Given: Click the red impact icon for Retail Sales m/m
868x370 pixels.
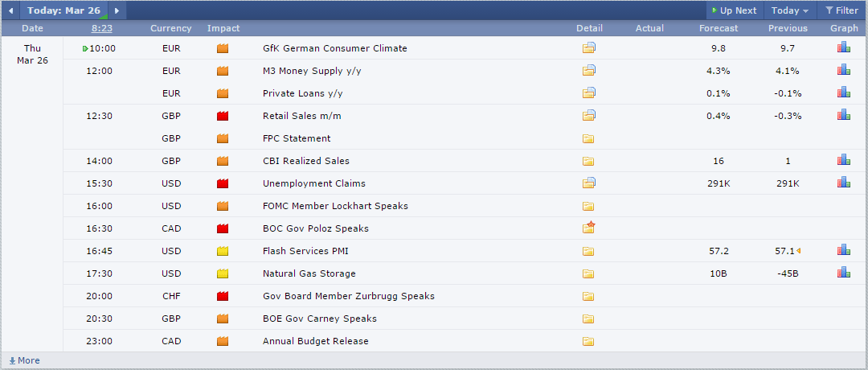Looking at the screenshot, I should click(223, 116).
